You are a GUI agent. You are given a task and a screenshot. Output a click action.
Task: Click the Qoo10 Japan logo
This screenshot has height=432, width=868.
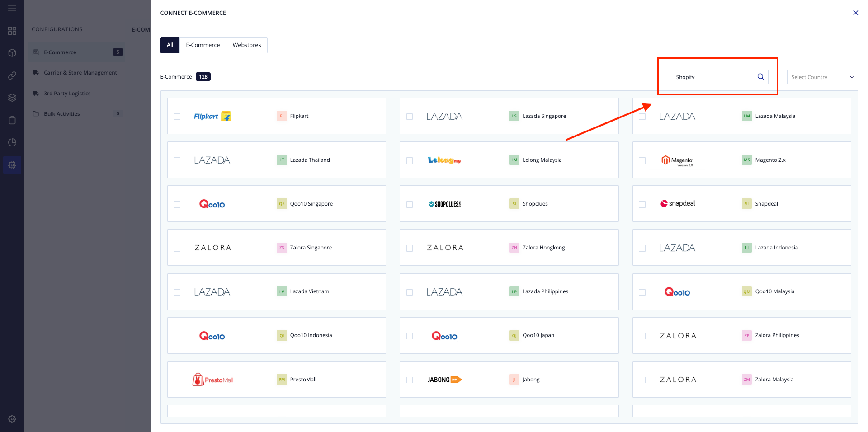(444, 336)
